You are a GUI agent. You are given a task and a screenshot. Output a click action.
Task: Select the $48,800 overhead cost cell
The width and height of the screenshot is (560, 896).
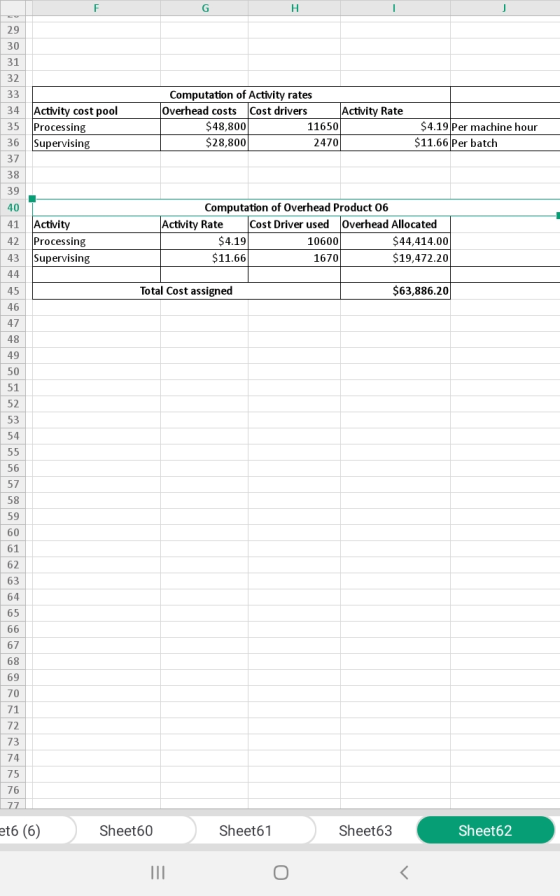pos(205,127)
